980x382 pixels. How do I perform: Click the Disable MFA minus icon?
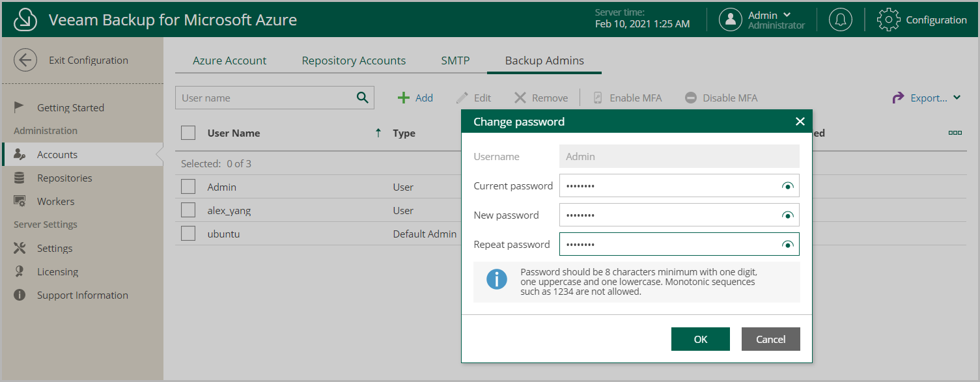[691, 98]
